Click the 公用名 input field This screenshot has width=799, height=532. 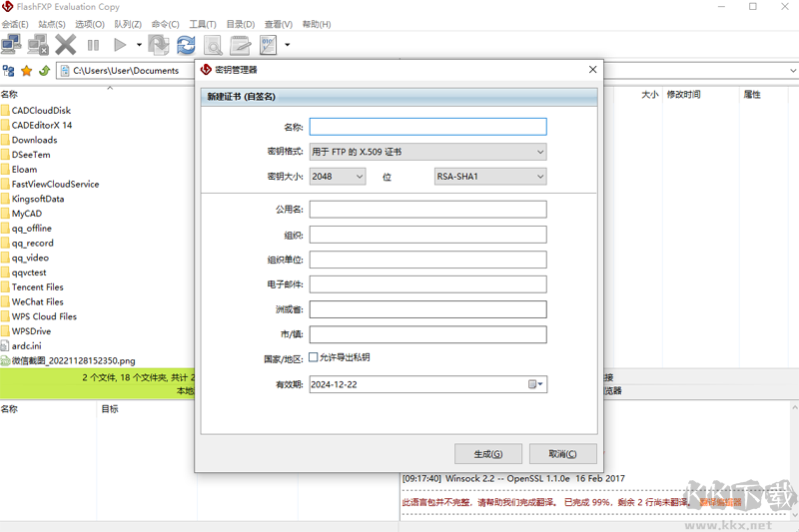click(428, 210)
